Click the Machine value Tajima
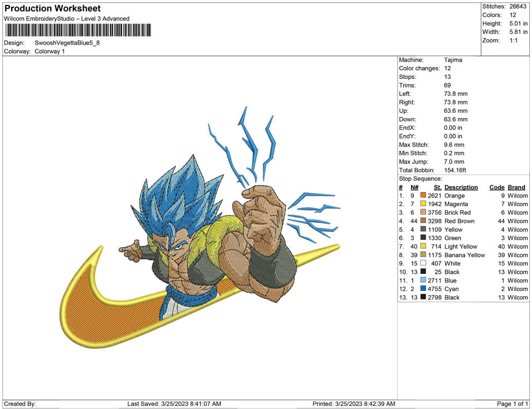The height and width of the screenshot is (409, 532). (x=453, y=60)
